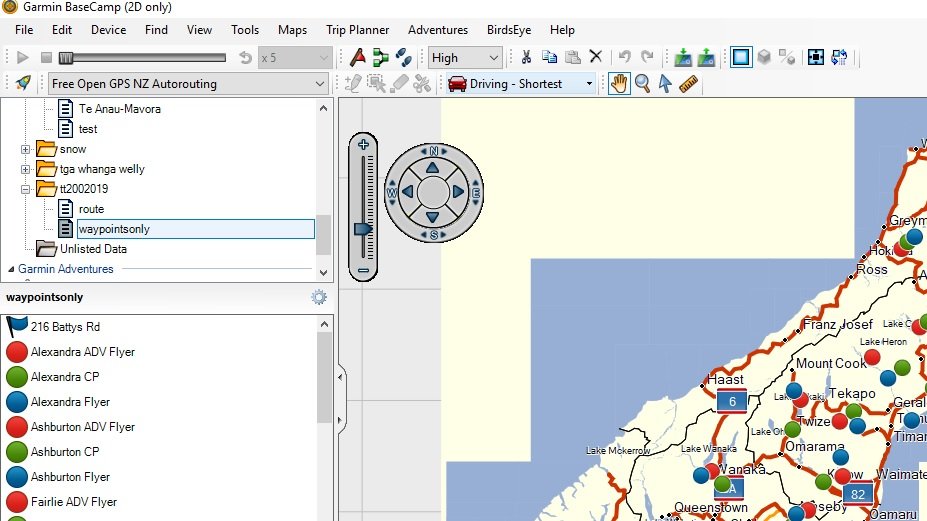This screenshot has width=927, height=521.
Task: Open the Tools menu
Action: [245, 30]
